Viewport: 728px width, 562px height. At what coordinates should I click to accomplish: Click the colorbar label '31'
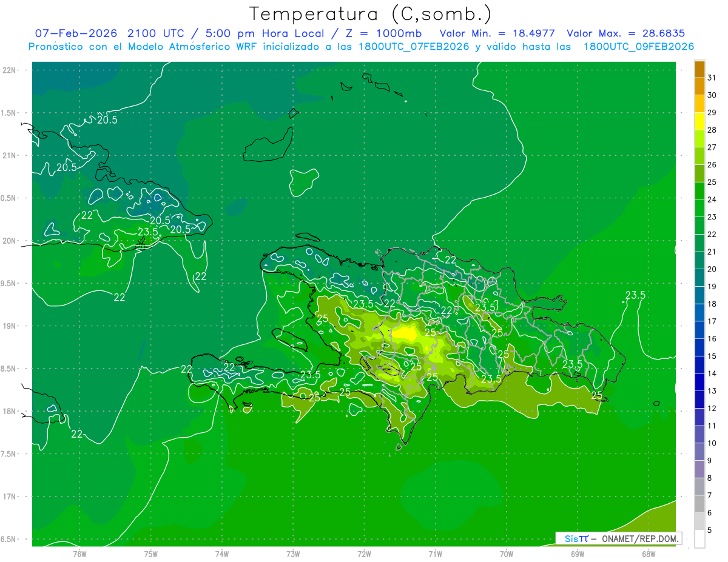click(712, 78)
